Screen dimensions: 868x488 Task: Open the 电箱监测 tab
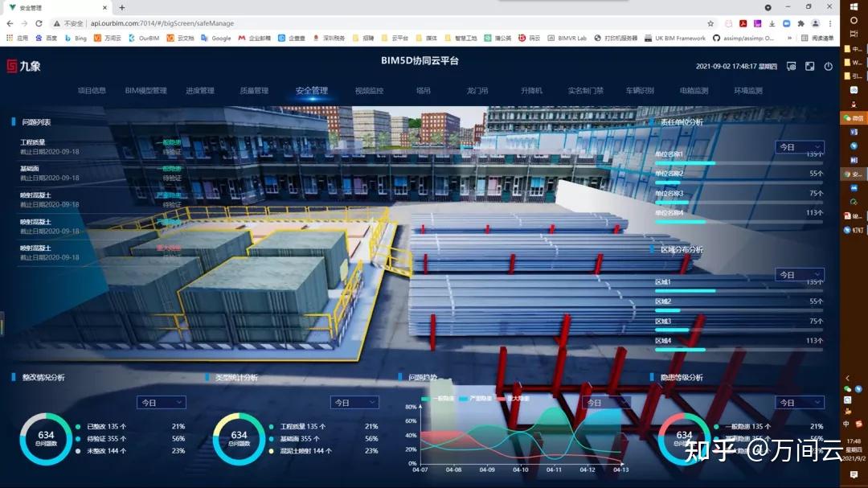click(x=694, y=90)
